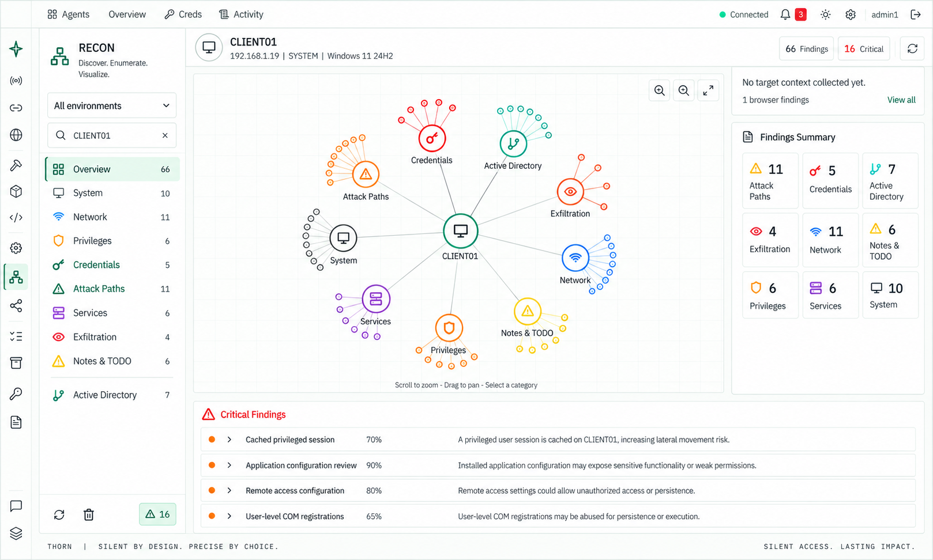Select Attack Paths in sidebar list
The height and width of the screenshot is (560, 933).
pos(112,289)
